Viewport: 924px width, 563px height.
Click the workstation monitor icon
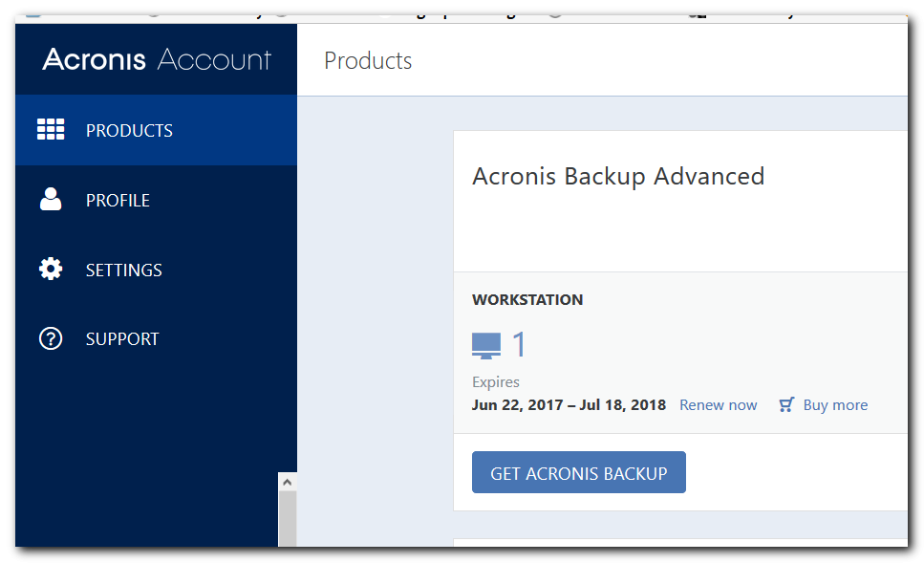click(x=486, y=343)
